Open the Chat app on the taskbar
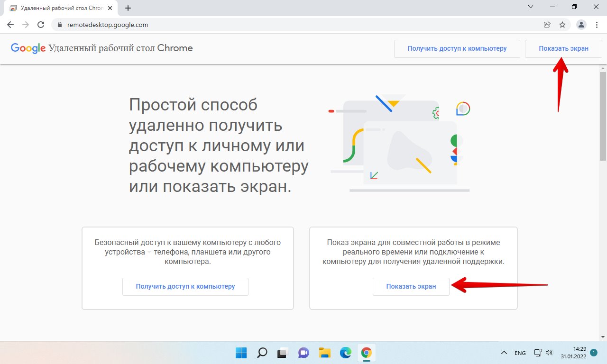607x364 pixels. (x=303, y=353)
